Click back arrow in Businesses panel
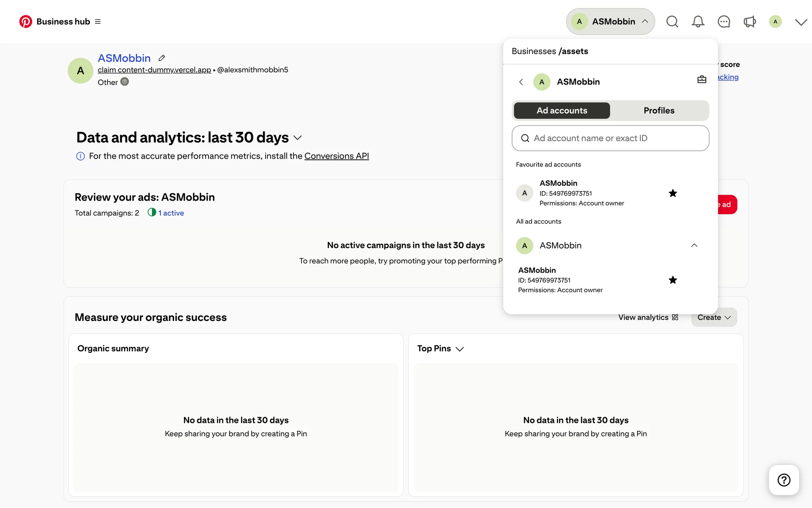Screen dimensions: 812x508 click(521, 82)
